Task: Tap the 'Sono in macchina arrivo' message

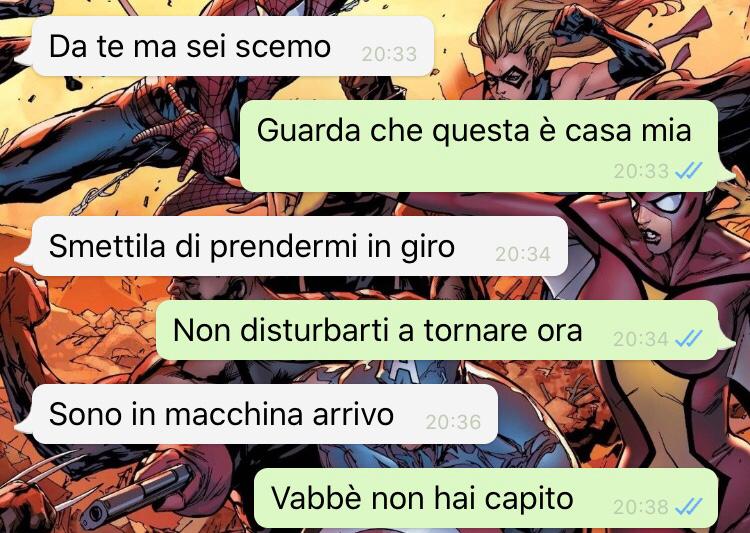Action: [x=257, y=414]
